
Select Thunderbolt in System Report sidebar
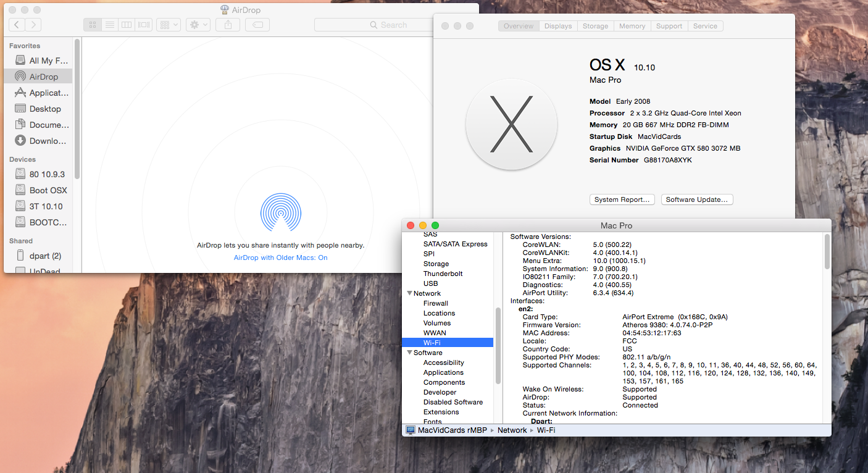[443, 274]
